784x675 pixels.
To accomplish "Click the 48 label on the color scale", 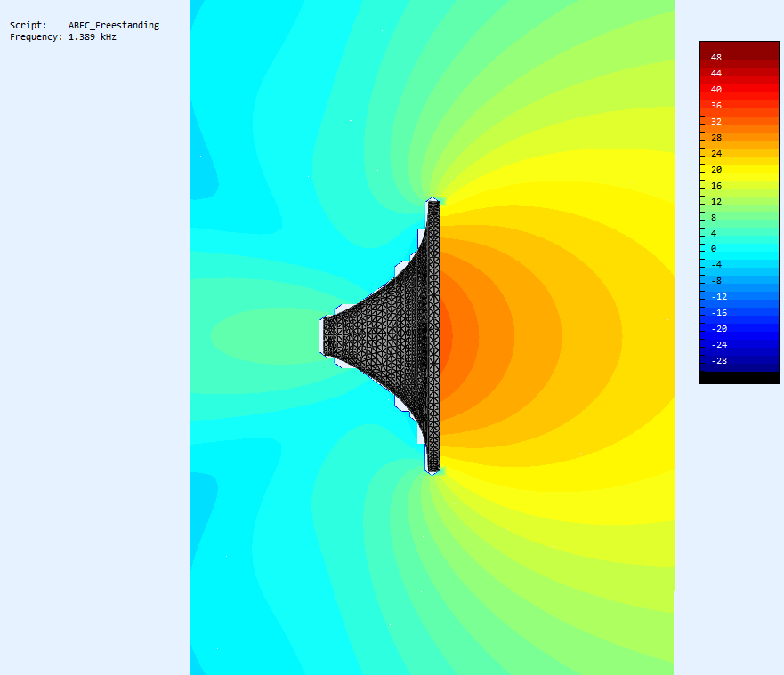I will pos(716,58).
